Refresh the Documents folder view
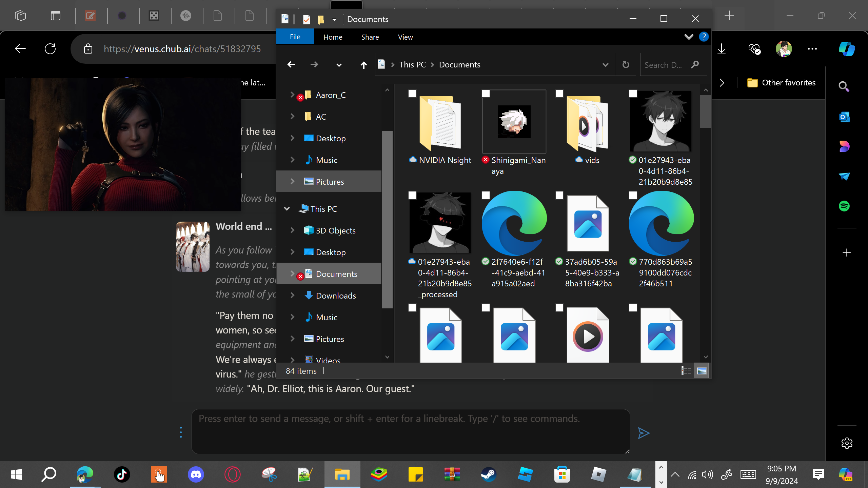This screenshot has height=488, width=868. 626,64
